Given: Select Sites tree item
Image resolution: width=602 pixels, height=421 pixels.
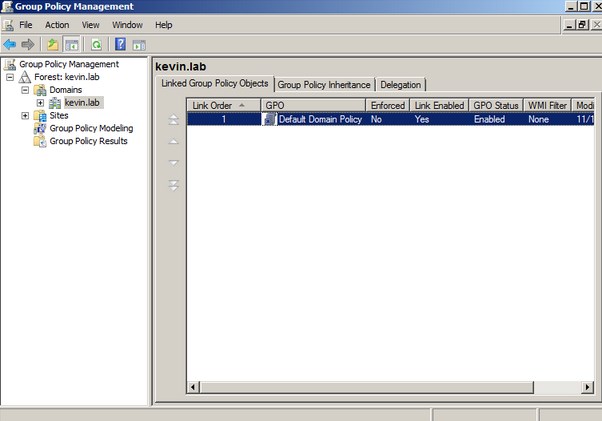Looking at the screenshot, I should [59, 116].
